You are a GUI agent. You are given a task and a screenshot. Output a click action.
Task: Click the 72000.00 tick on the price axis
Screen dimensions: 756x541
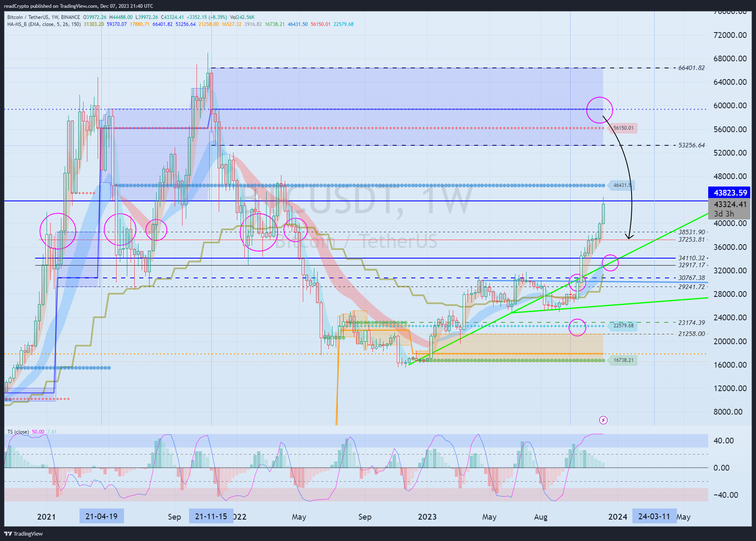click(730, 35)
